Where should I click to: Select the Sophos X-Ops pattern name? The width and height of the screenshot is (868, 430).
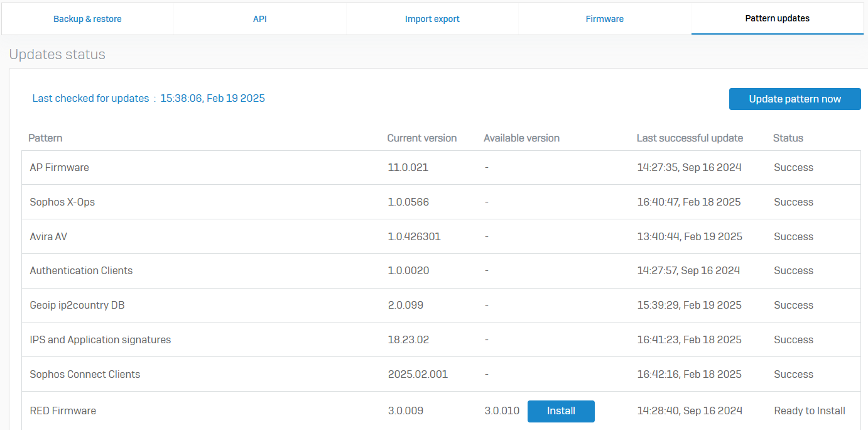coord(62,202)
